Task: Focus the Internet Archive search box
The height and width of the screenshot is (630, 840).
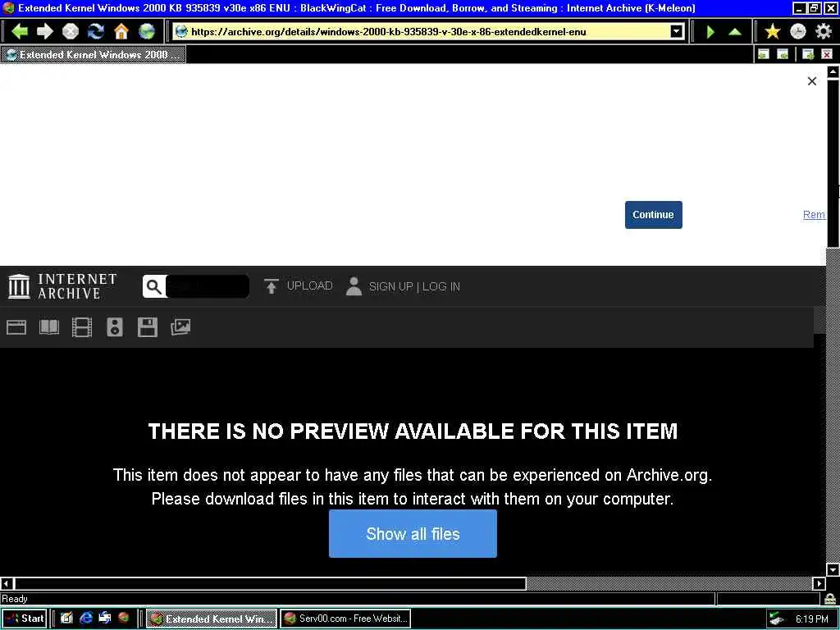Action: 208,286
